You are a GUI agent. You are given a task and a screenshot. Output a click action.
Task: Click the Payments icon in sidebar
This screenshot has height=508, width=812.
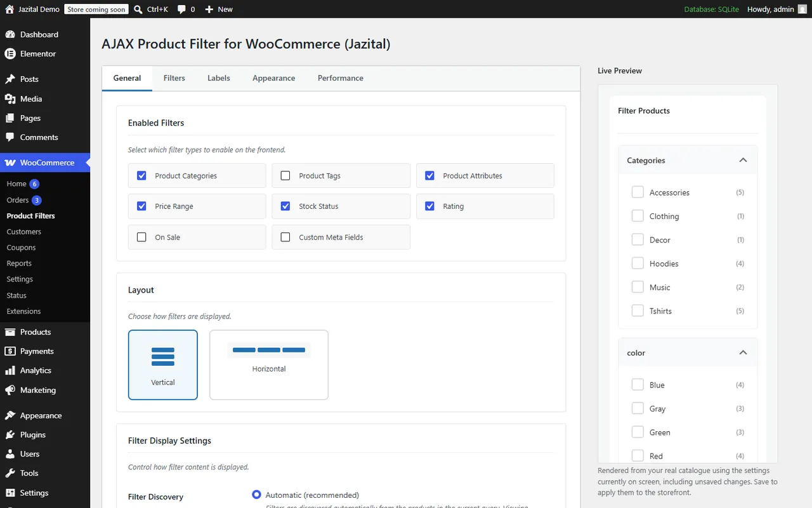coord(10,351)
